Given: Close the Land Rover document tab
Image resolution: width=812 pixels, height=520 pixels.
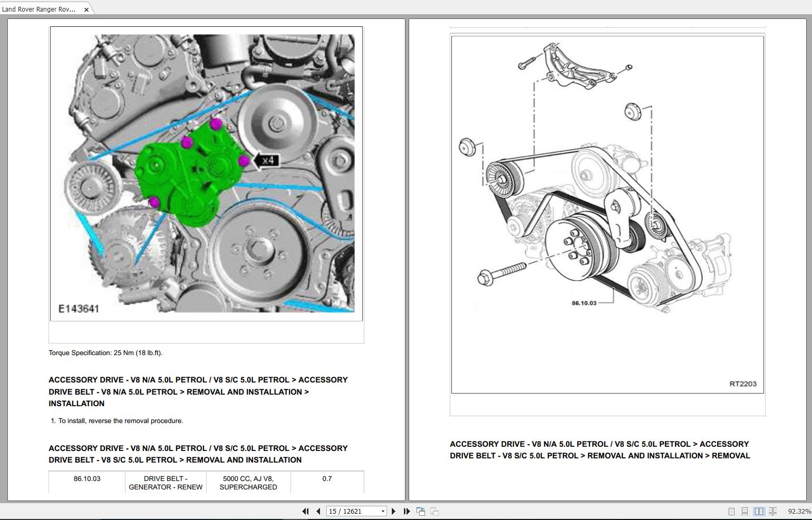Looking at the screenshot, I should (86, 9).
